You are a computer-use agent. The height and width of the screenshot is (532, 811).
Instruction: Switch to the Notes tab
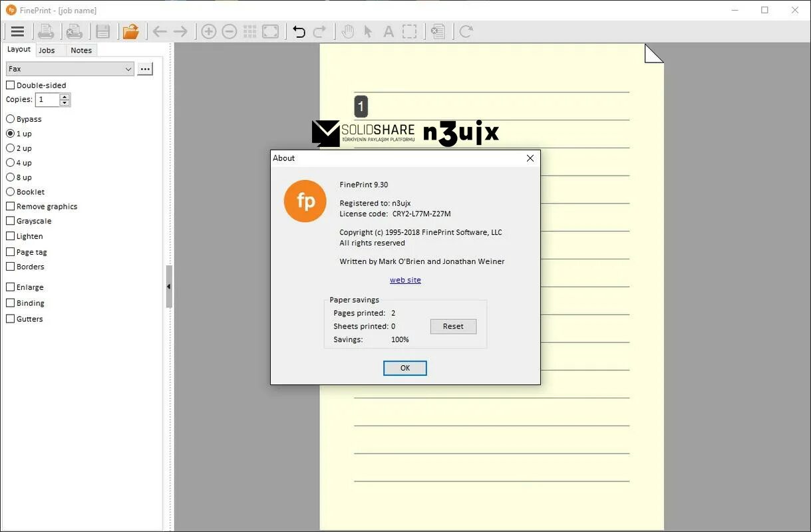coord(81,49)
